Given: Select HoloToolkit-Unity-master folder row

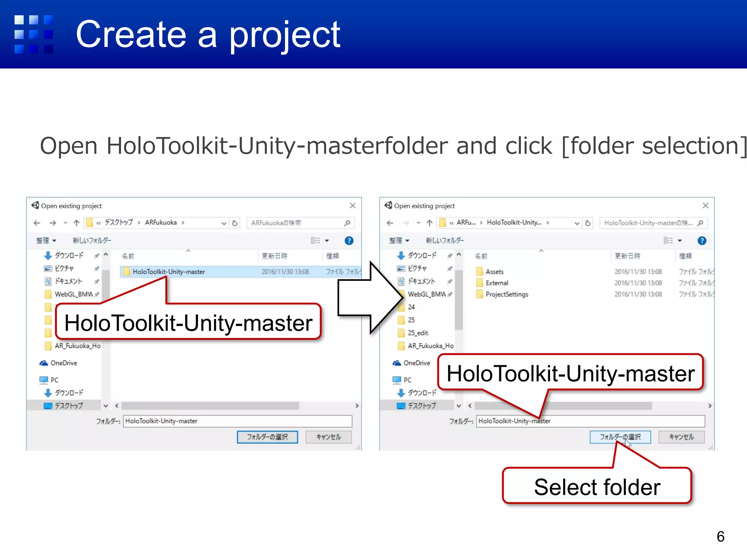Looking at the screenshot, I should 241,272.
